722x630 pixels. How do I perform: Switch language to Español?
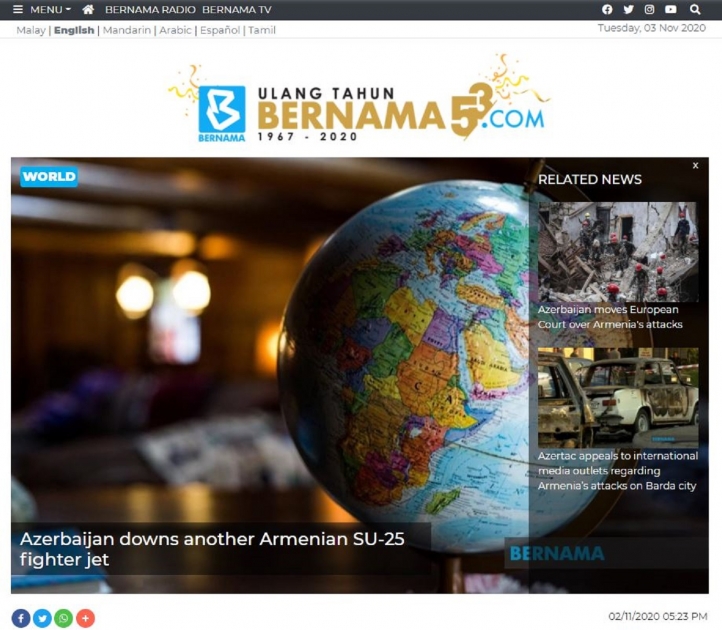coord(220,30)
